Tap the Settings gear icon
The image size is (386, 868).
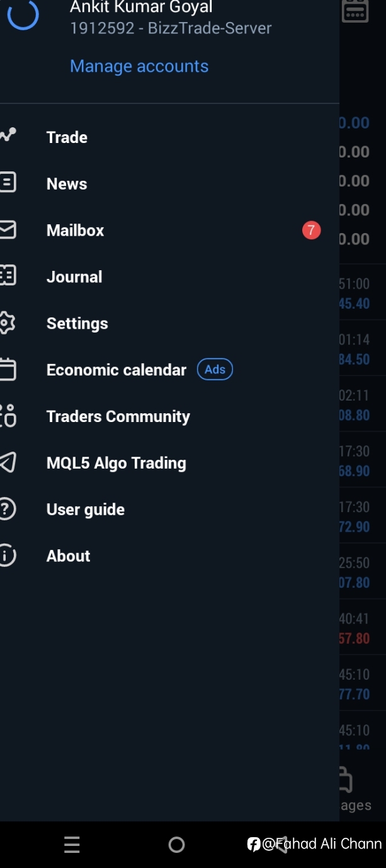(7, 323)
